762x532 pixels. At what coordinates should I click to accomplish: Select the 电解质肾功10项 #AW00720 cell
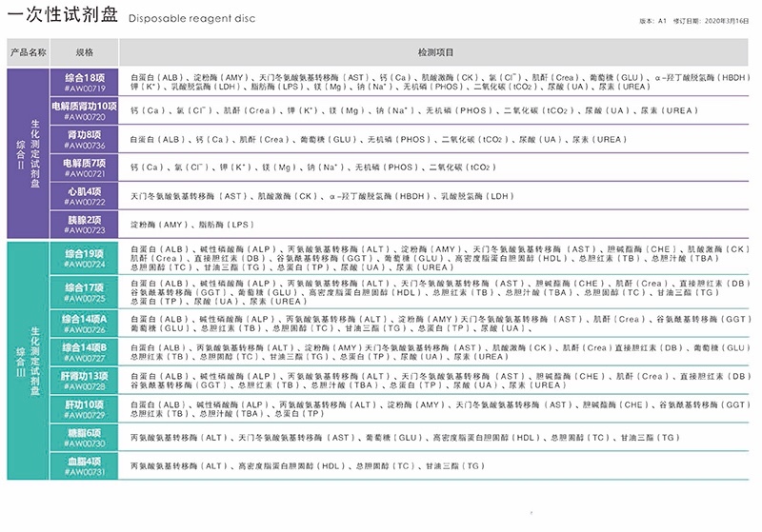[84, 110]
